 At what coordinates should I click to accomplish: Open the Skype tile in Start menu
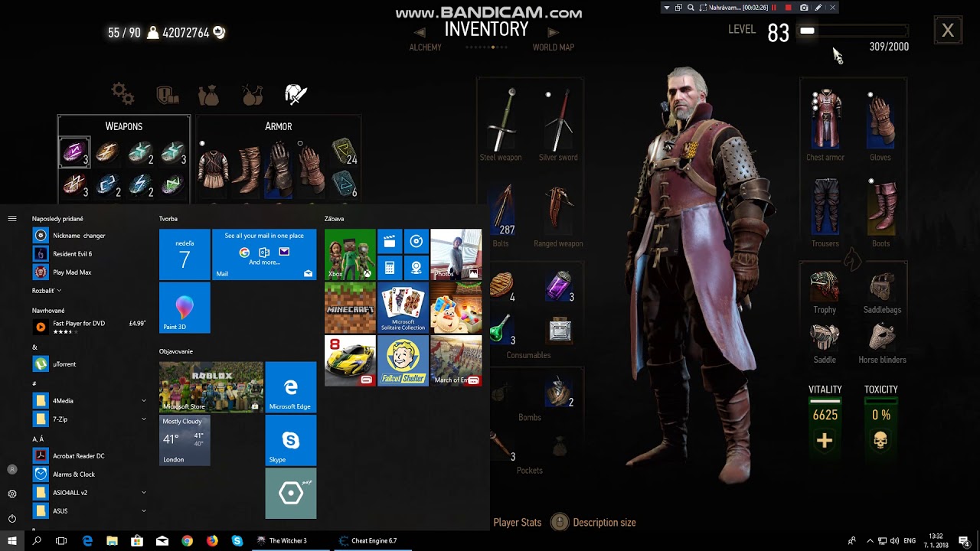pyautogui.click(x=291, y=440)
